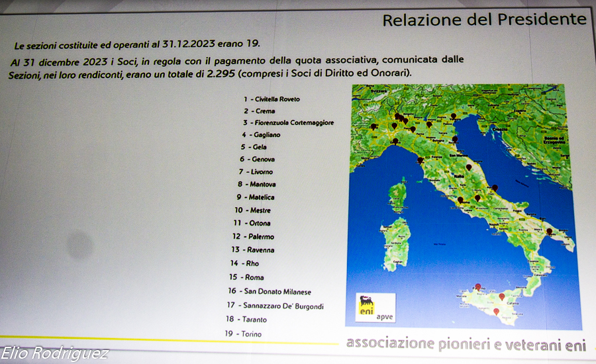Select list item "9 - Matelica"
This screenshot has height=364, width=596.
(x=256, y=197)
